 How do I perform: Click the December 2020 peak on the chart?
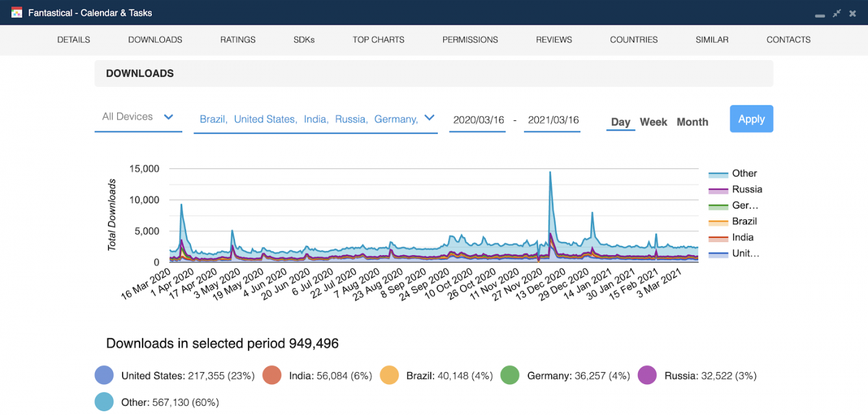[550, 173]
